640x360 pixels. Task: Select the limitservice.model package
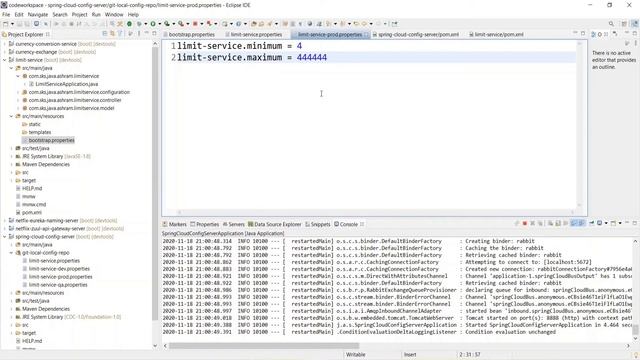coord(71,108)
